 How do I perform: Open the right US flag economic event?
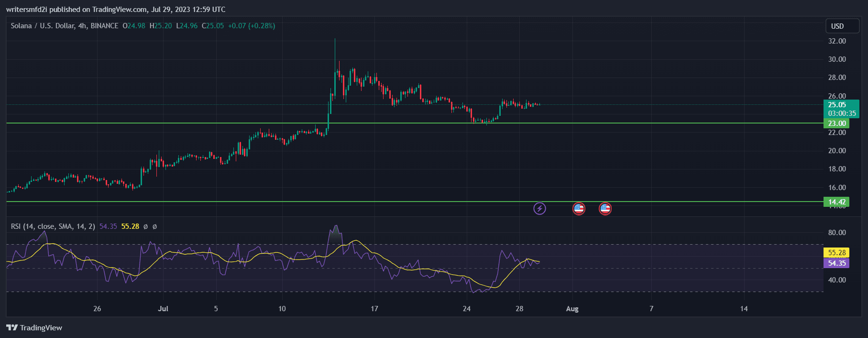coord(605,209)
